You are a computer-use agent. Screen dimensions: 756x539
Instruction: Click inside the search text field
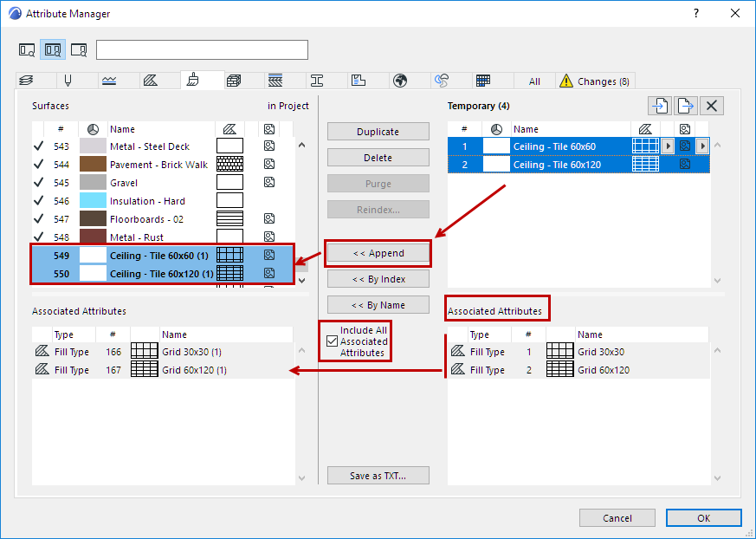click(x=201, y=49)
